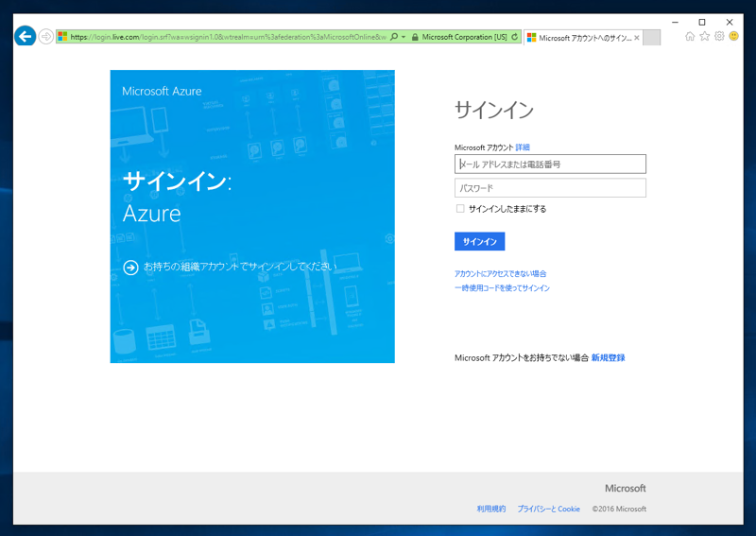Maximize the browser window
756x536 pixels.
tap(702, 22)
